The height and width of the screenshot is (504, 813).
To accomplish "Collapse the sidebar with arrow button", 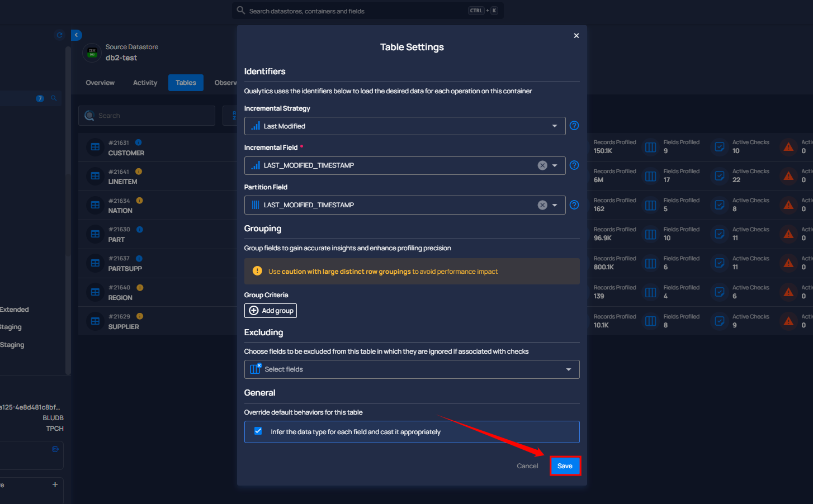I will click(x=77, y=35).
